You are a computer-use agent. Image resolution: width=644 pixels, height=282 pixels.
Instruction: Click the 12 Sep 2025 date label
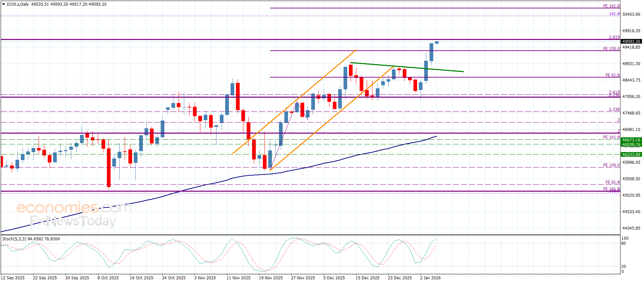point(12,278)
